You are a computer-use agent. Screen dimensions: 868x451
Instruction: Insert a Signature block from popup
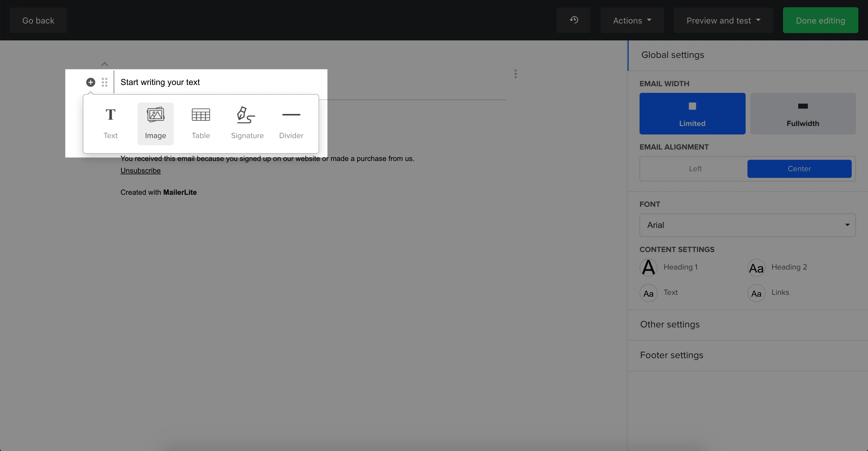[247, 123]
